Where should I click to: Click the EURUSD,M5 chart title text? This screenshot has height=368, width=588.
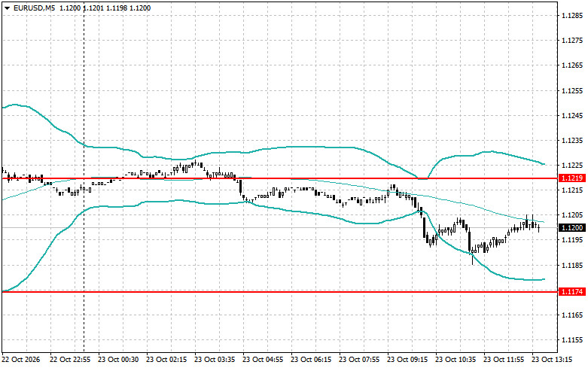click(35, 8)
